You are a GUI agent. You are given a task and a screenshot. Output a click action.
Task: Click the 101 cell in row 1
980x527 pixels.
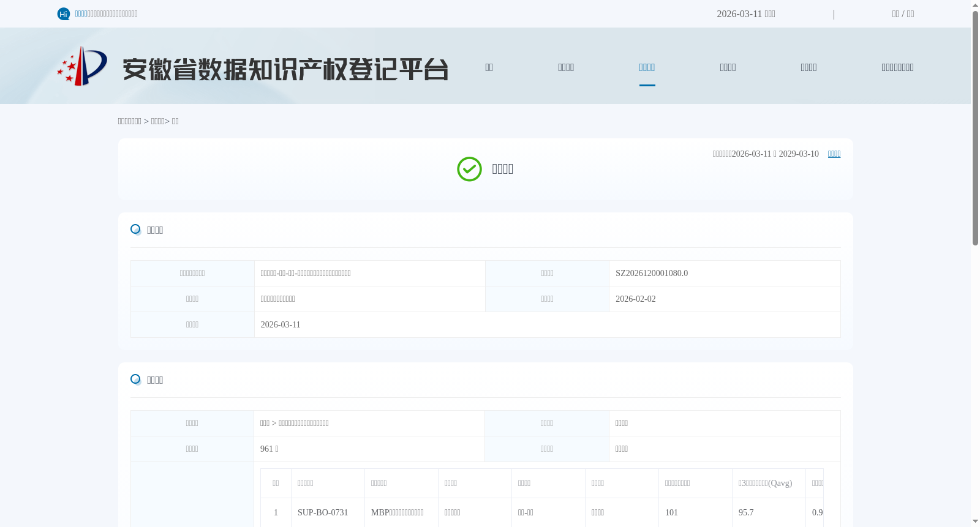pos(695,513)
